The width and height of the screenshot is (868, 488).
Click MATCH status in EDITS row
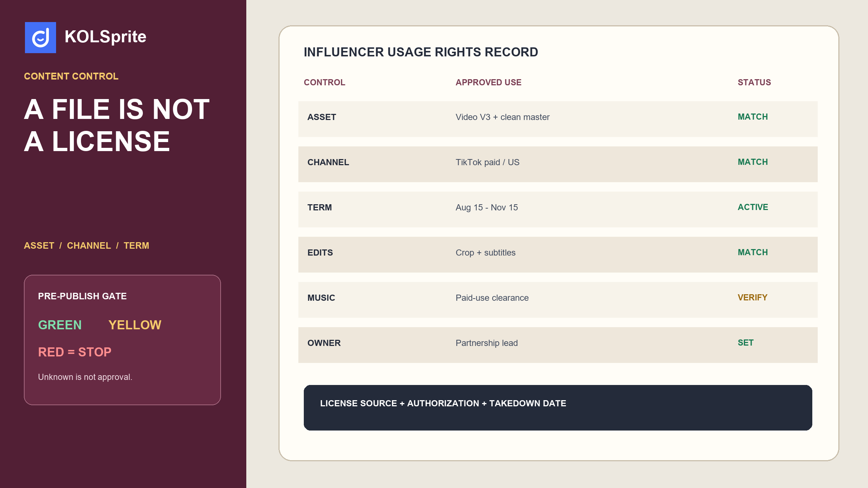click(x=753, y=252)
